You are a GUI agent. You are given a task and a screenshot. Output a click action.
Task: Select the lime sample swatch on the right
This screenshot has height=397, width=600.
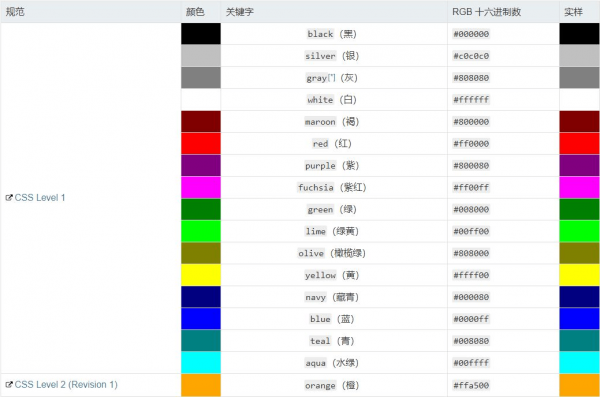point(579,231)
